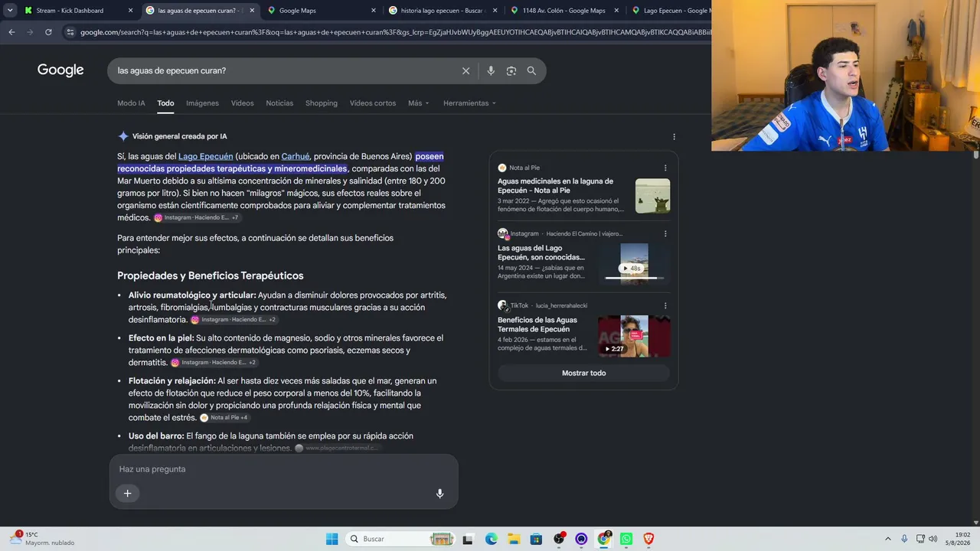This screenshot has width=980, height=551.
Task: Open options for the Nota al Pie source
Action: point(665,168)
